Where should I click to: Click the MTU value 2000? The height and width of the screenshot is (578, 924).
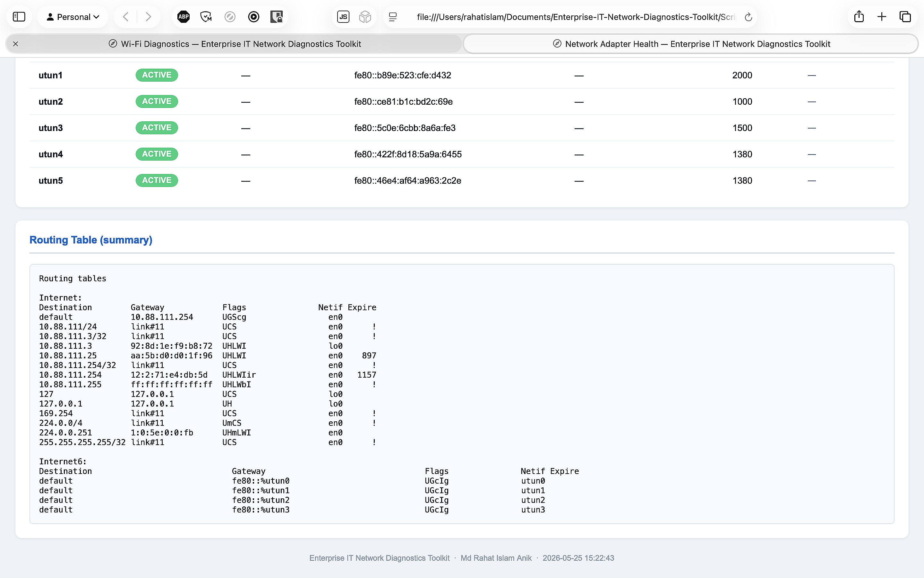point(742,75)
